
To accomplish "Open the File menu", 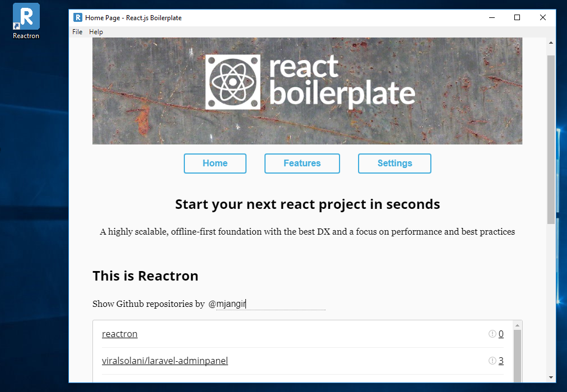I will coord(77,32).
